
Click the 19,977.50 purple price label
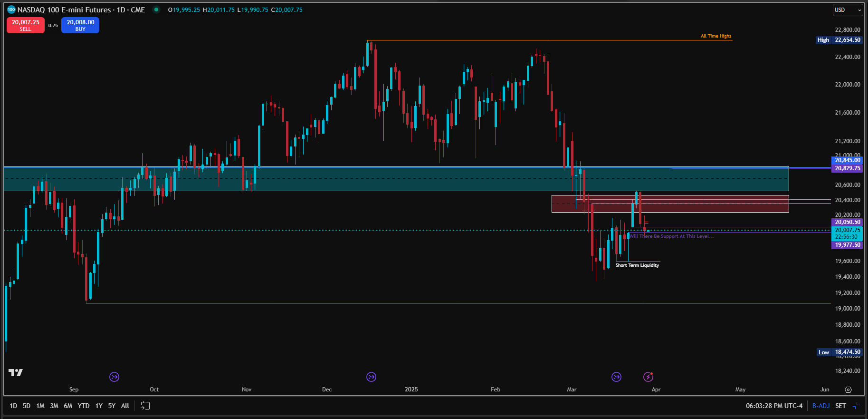click(847, 245)
